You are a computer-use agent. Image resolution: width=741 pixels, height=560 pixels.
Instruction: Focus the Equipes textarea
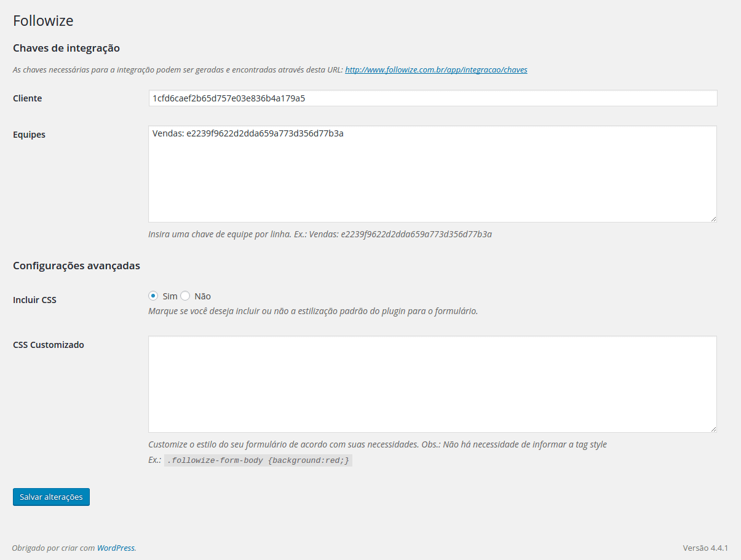coord(432,174)
